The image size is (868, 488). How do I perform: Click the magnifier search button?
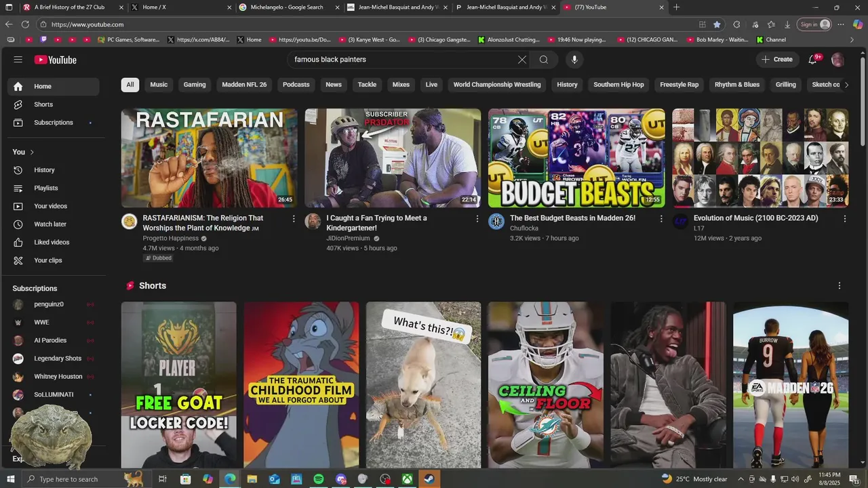544,60
